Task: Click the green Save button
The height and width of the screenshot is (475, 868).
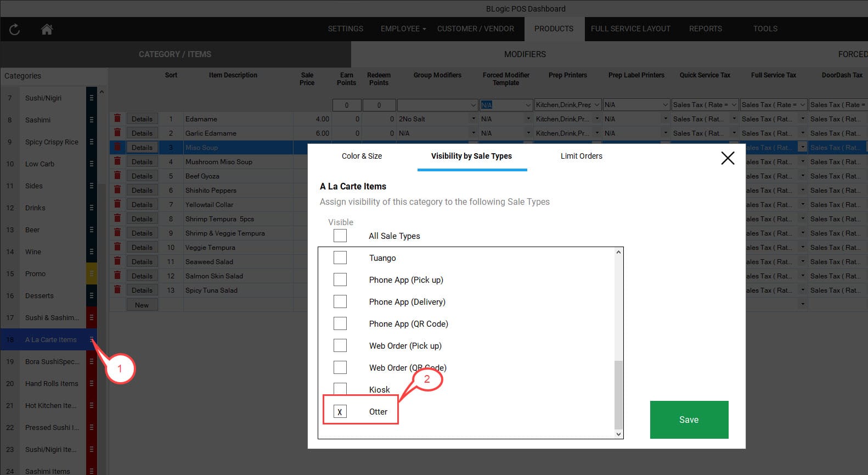Action: coord(689,420)
